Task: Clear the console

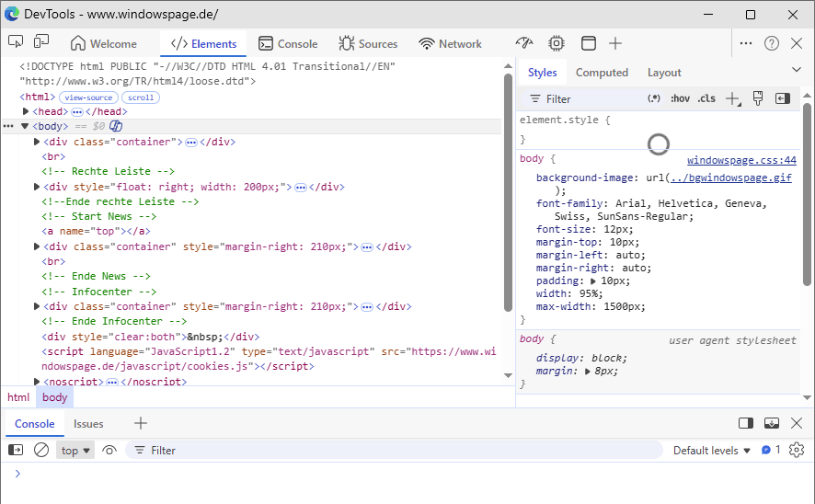Action: coord(41,450)
